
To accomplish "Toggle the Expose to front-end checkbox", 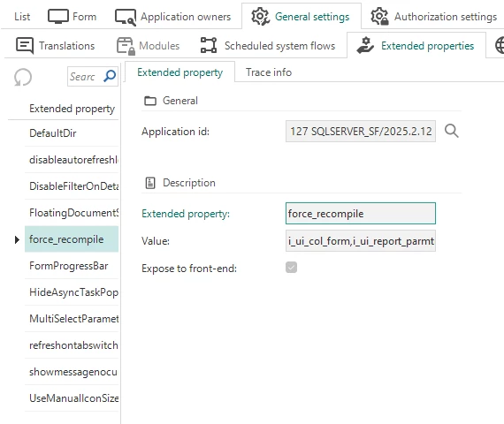I will tap(291, 268).
